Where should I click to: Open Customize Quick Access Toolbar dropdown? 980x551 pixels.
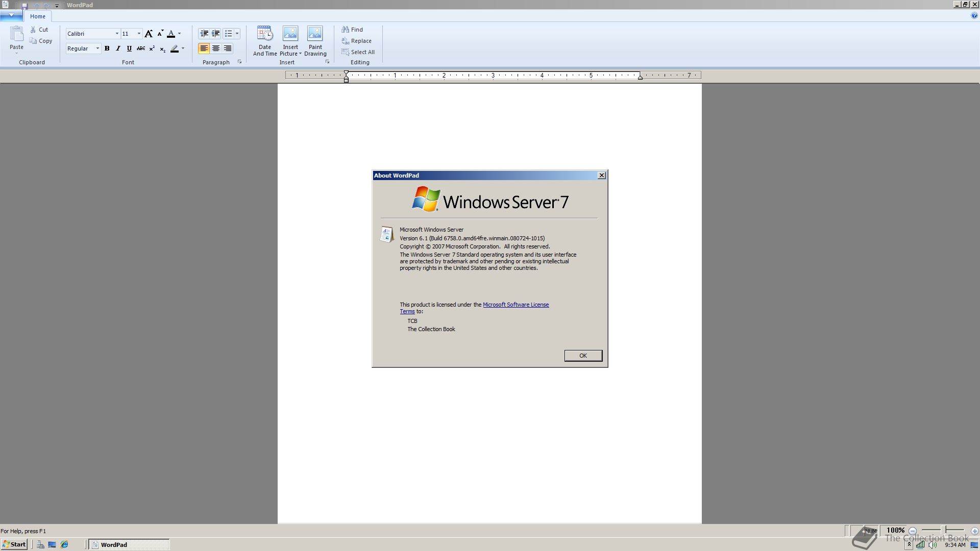pyautogui.click(x=57, y=6)
